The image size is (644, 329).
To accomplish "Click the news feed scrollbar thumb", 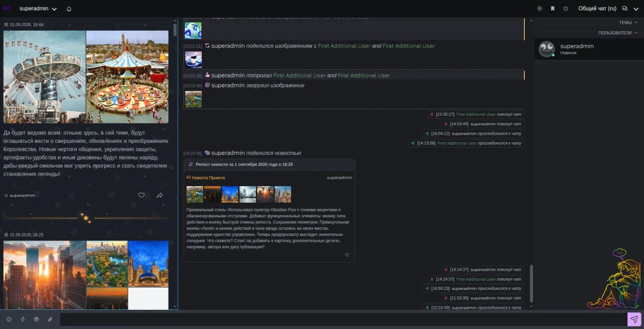I will (175, 30).
